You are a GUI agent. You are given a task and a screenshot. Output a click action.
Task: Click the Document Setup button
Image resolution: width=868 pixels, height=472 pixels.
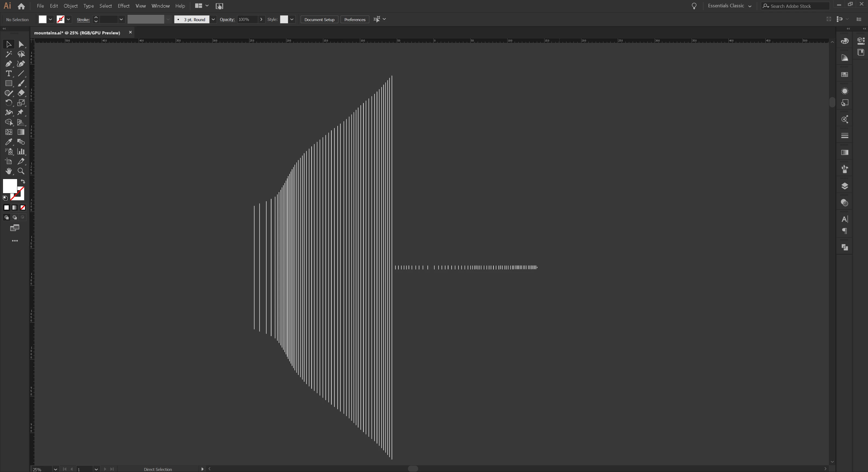[319, 20]
